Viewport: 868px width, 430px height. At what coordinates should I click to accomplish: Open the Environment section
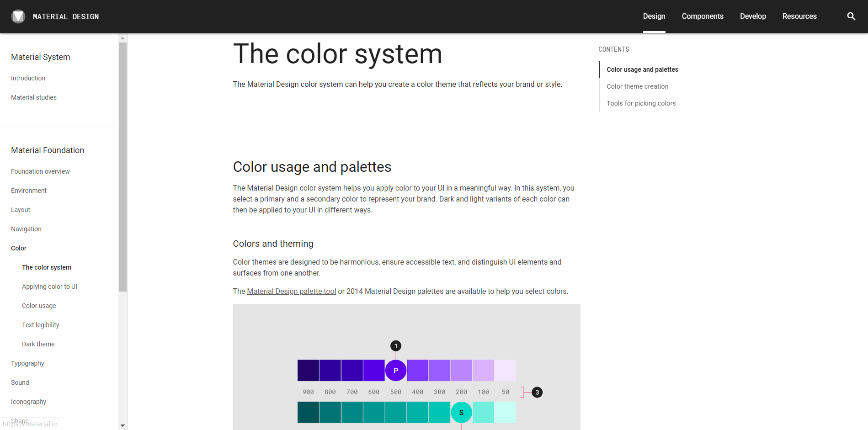29,191
